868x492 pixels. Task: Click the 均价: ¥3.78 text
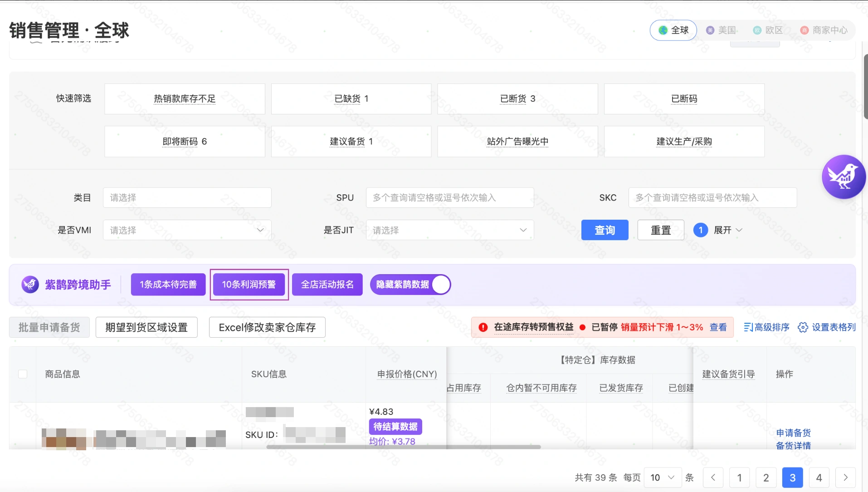pos(392,441)
